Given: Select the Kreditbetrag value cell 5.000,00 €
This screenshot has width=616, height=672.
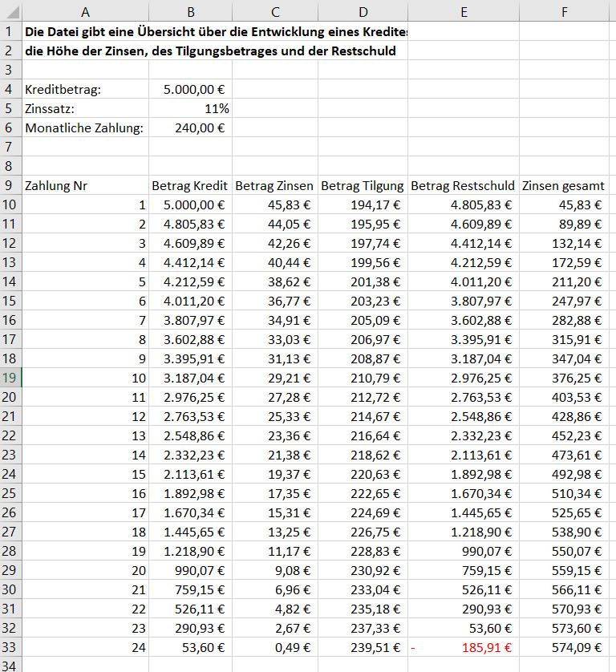Looking at the screenshot, I should coord(190,89).
